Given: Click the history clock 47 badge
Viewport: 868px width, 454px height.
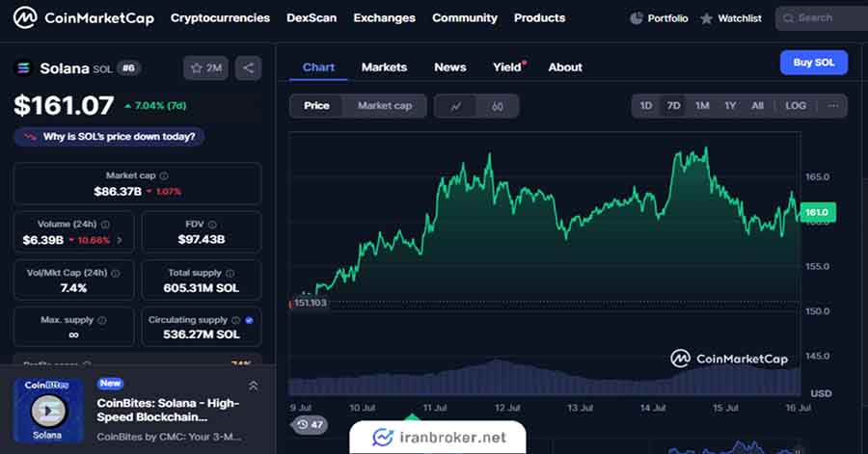Looking at the screenshot, I should (x=309, y=425).
